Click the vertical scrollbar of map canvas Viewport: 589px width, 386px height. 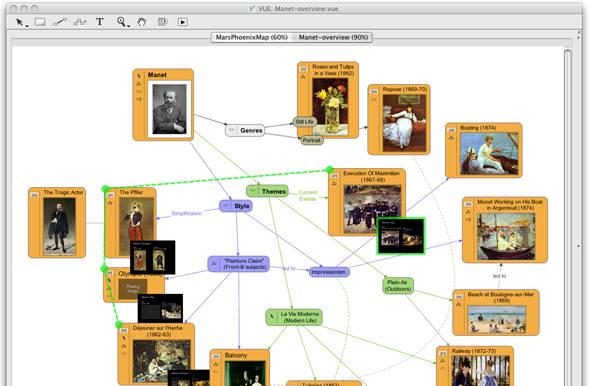coord(568,218)
